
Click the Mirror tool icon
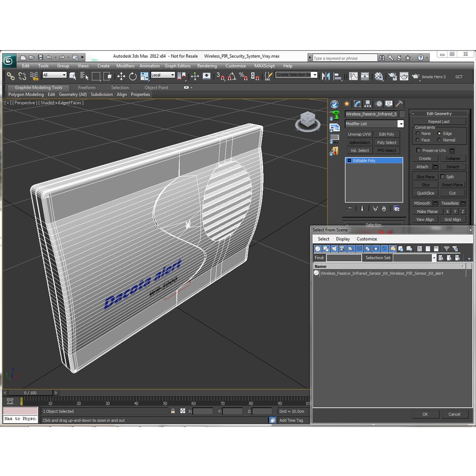(x=325, y=76)
